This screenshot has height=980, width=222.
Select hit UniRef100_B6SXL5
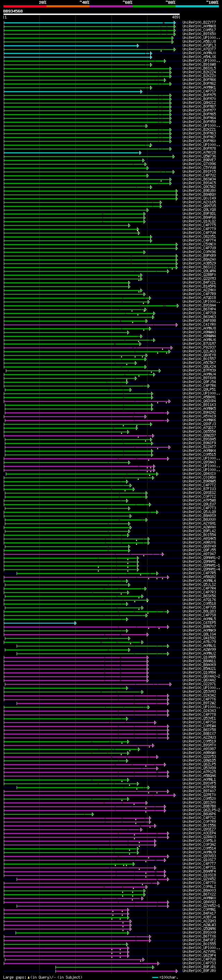[x=199, y=68]
